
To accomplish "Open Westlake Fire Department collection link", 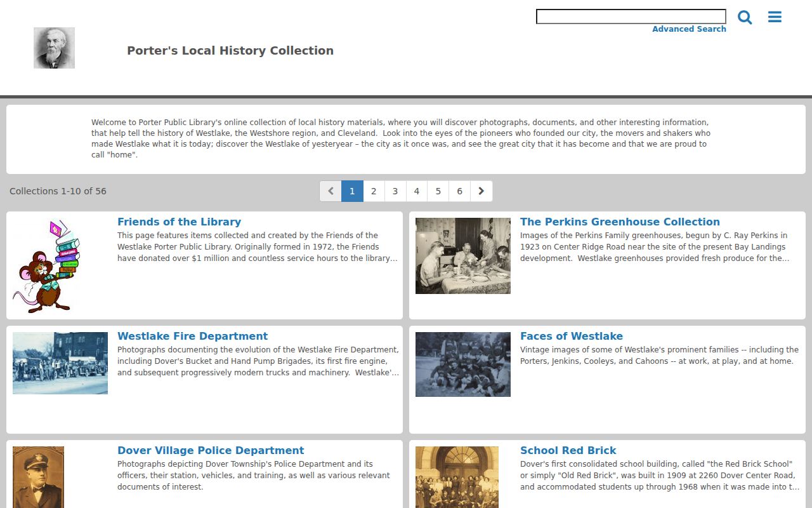I will coord(192,336).
